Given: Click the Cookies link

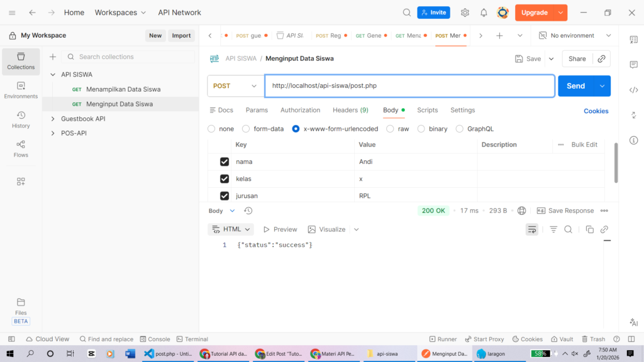Looking at the screenshot, I should coord(596,111).
